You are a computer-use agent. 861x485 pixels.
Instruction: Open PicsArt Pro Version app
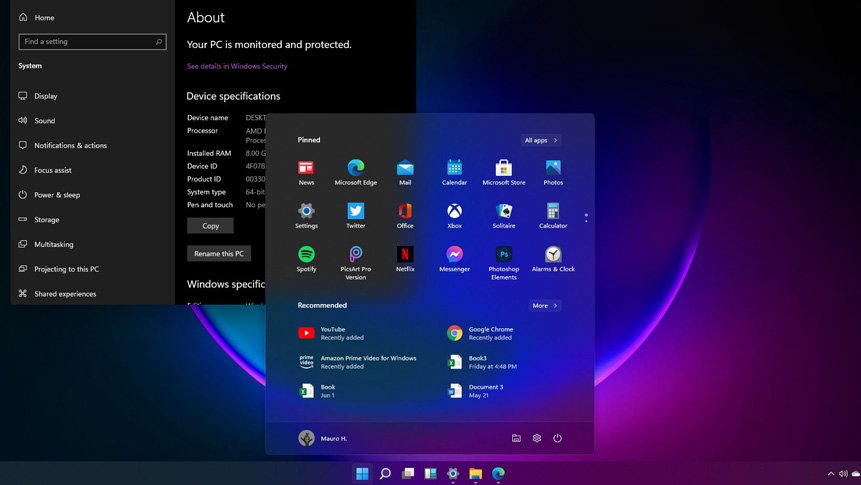(355, 255)
